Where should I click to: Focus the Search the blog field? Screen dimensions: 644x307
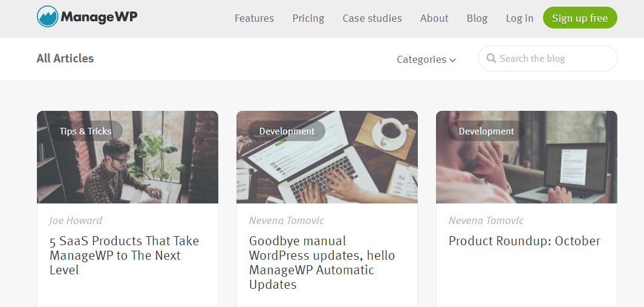pyautogui.click(x=553, y=59)
